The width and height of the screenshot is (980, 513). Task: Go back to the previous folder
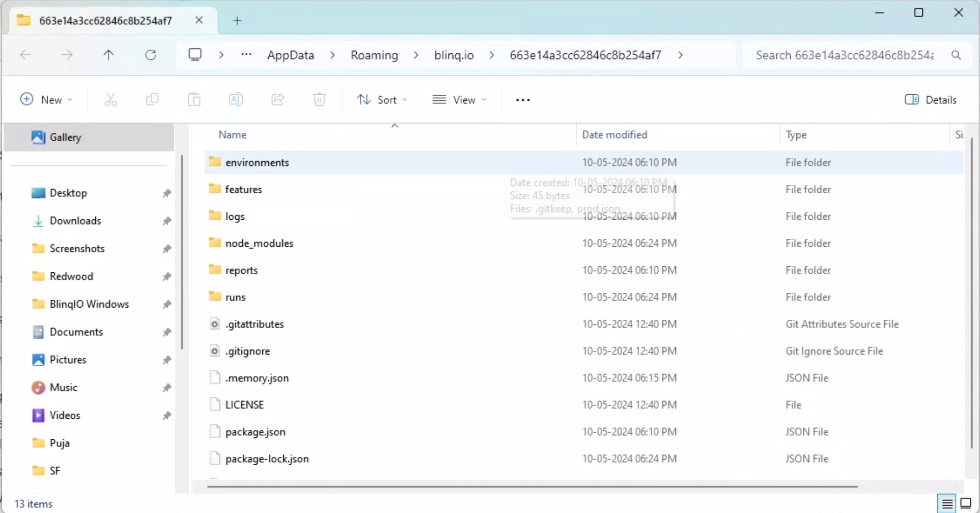(x=25, y=55)
